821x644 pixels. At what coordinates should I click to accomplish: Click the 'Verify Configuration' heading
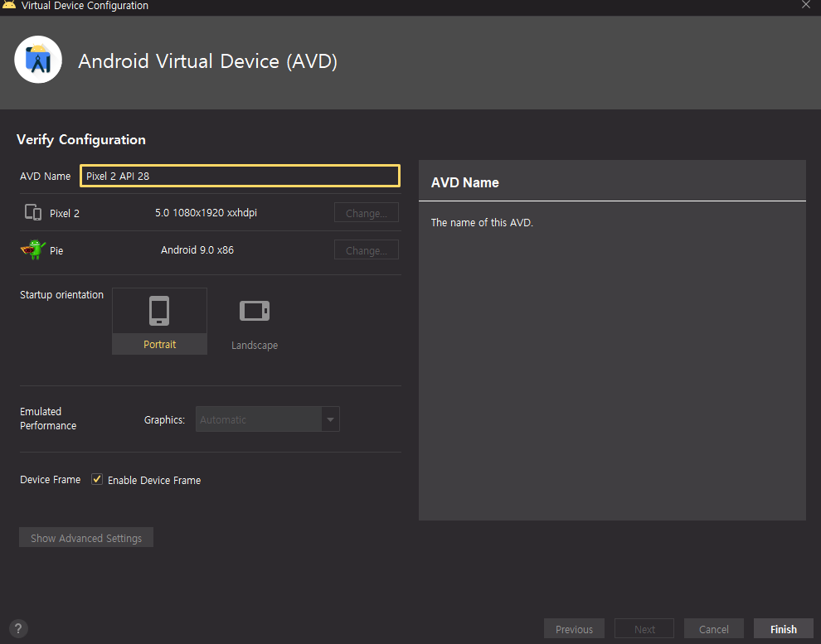click(81, 140)
